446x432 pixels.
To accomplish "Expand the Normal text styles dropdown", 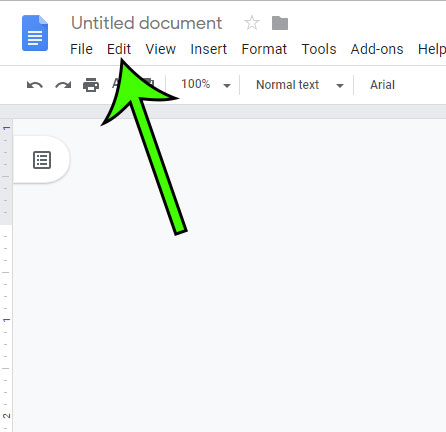I will pyautogui.click(x=299, y=85).
